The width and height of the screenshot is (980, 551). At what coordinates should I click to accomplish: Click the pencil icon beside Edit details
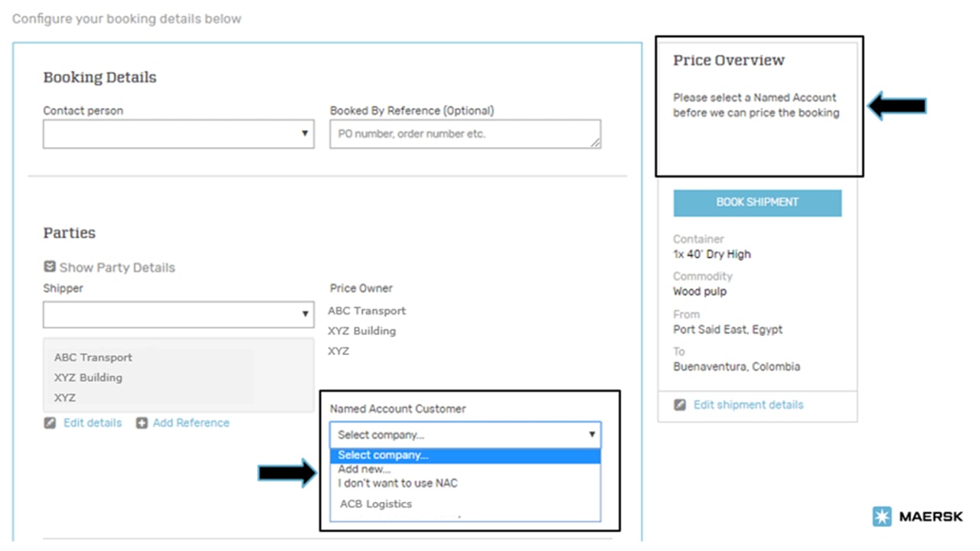click(50, 423)
